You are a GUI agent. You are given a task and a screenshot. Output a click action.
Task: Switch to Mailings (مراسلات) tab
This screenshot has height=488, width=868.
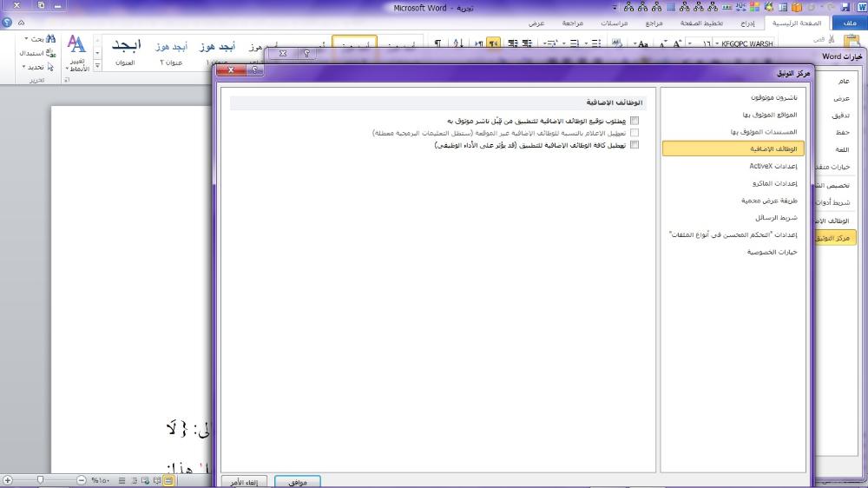point(614,23)
